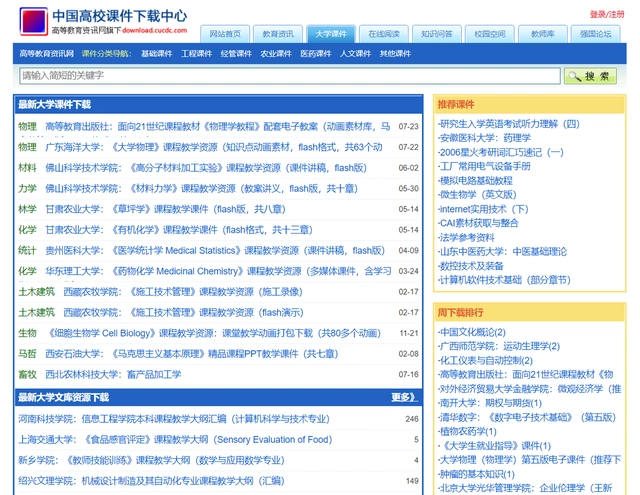Viewport: 640px width, 495px height.
Task: Open 华东理工大学 药物化学 link
Action: point(218,271)
